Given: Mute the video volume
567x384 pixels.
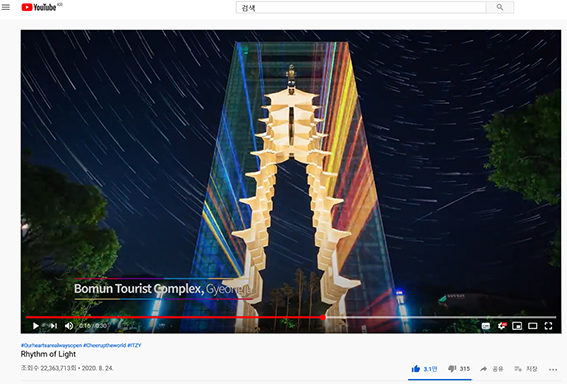Looking at the screenshot, I should (x=69, y=326).
